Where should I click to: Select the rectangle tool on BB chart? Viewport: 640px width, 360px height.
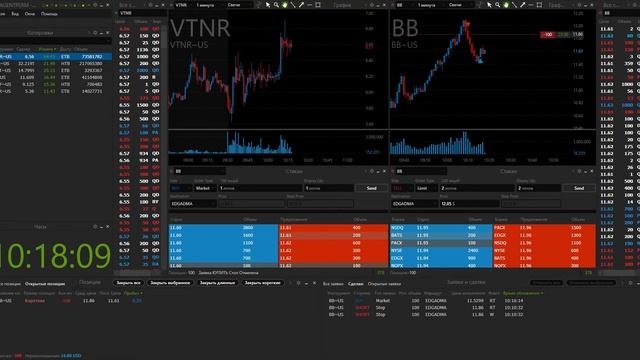pos(539,5)
